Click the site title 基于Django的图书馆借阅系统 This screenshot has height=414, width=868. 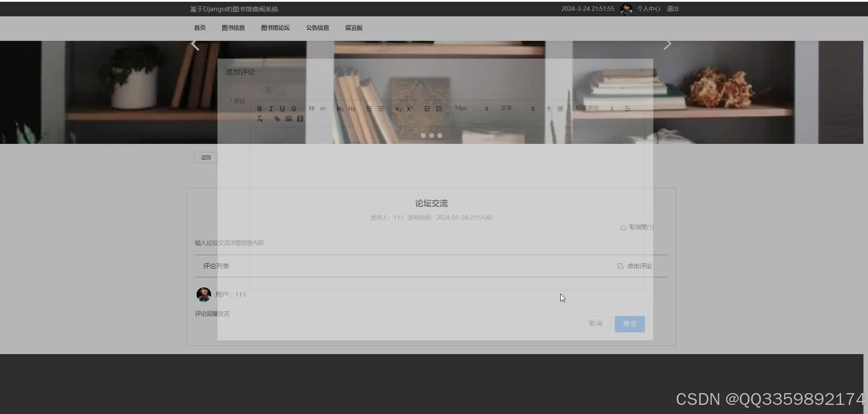click(234, 9)
